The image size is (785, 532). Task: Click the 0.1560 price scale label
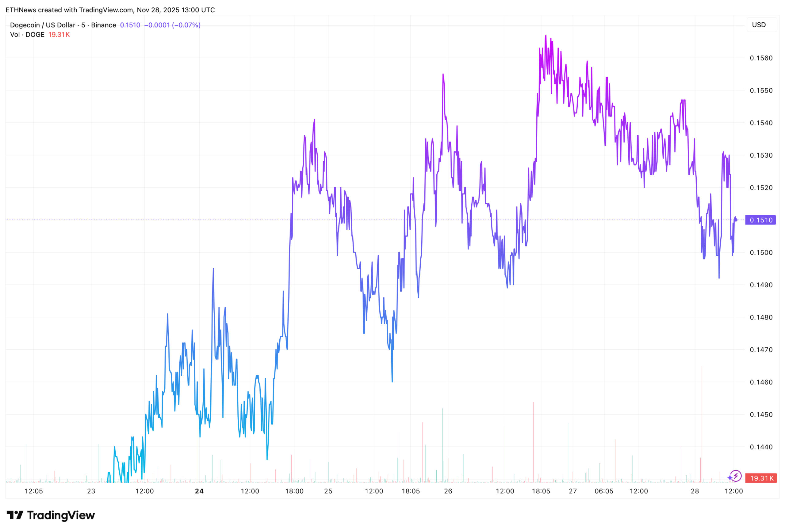[x=761, y=58]
